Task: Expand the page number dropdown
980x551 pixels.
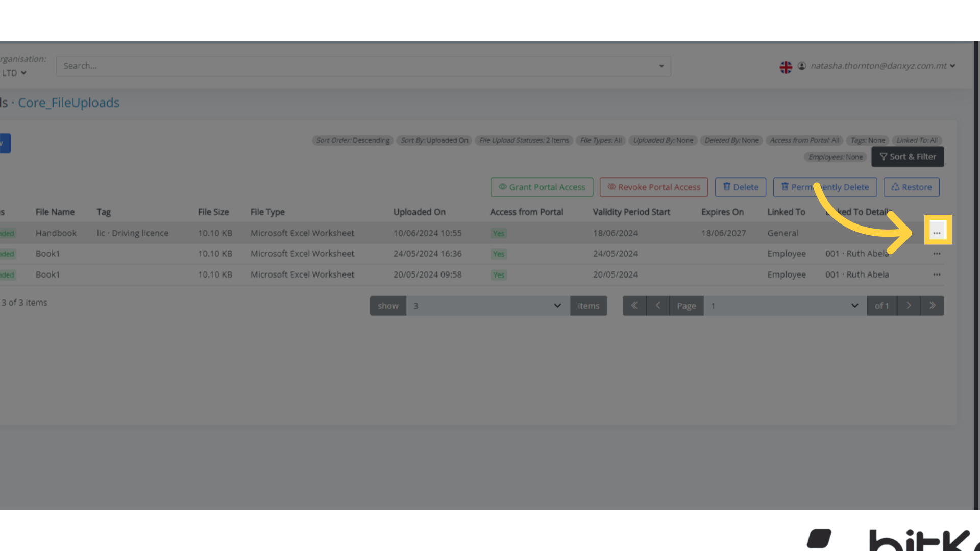Action: (x=854, y=305)
